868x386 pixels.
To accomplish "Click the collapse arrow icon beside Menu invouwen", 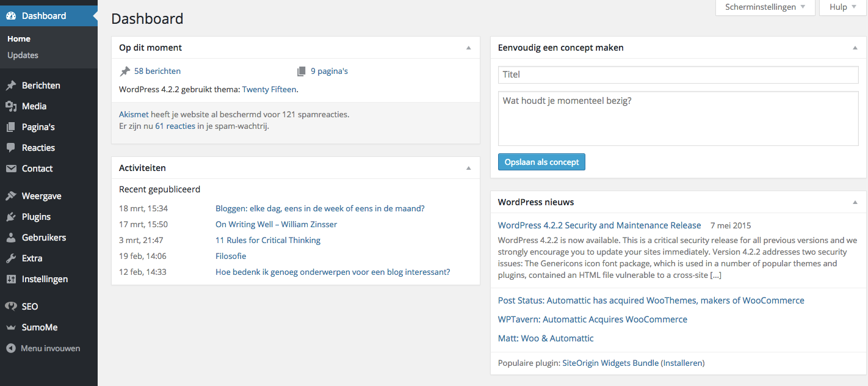I will click(11, 348).
